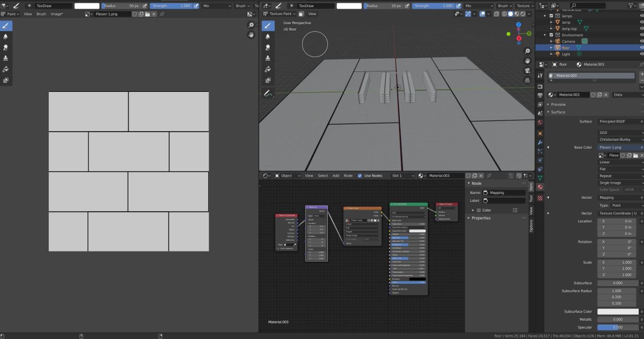644x339 pixels.
Task: Expand the Preview panel in material properties
Action: (x=558, y=104)
